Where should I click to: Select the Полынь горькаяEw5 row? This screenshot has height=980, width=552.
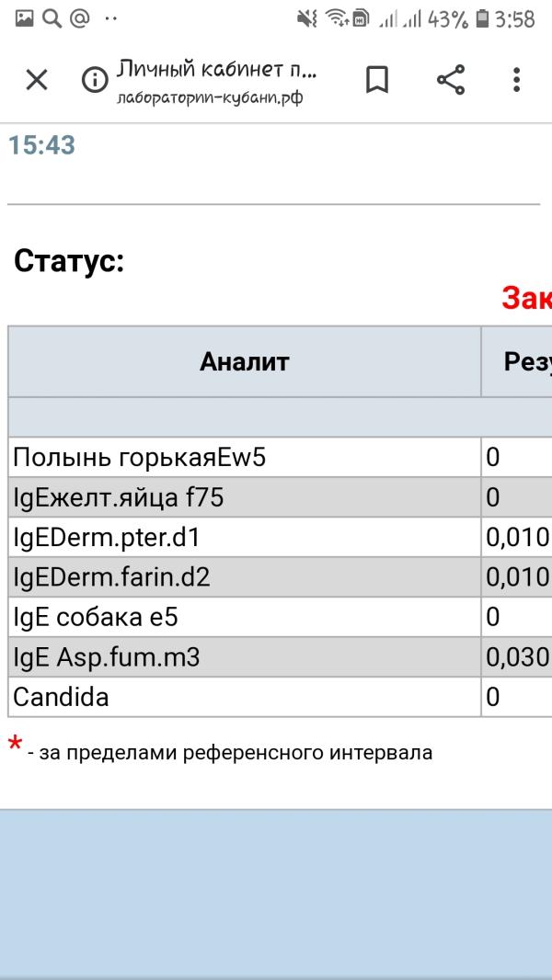click(x=280, y=458)
